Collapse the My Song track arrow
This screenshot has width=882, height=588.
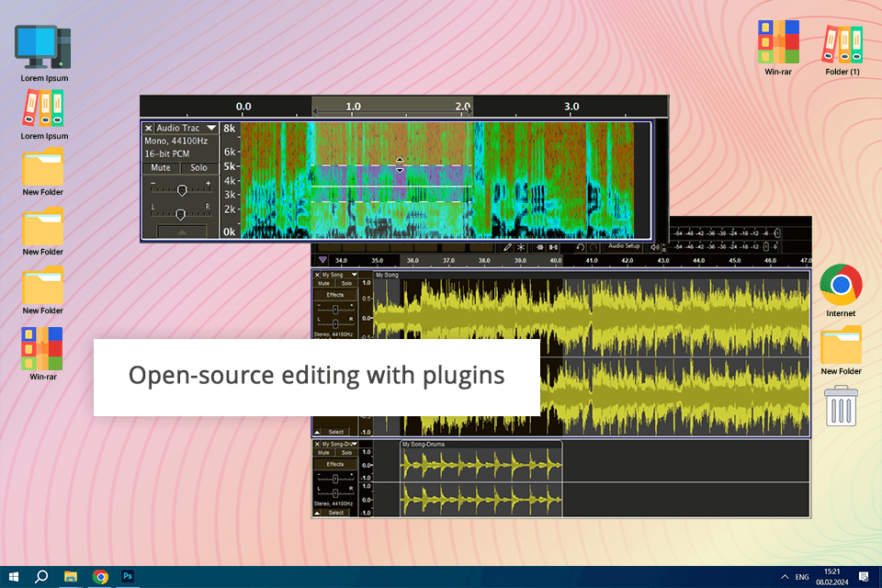(x=317, y=432)
